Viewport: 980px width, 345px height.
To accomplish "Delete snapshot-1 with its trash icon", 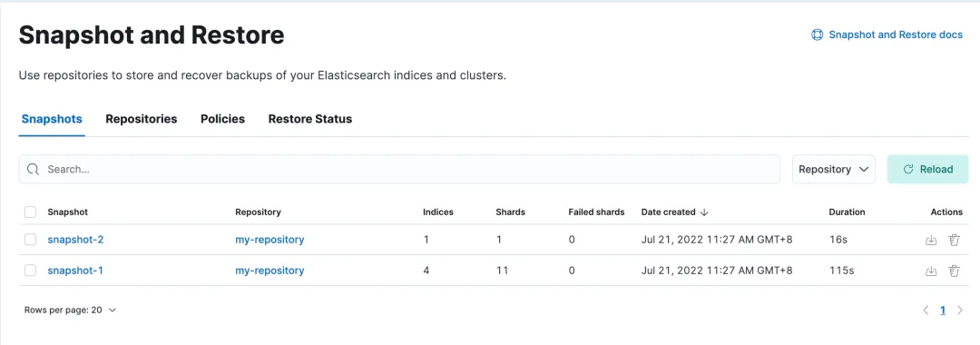I will [x=953, y=271].
